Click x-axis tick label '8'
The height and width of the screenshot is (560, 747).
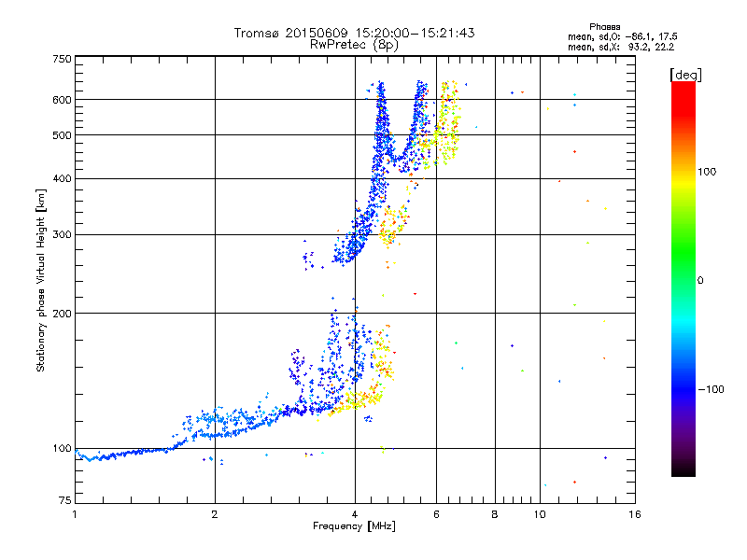[x=495, y=514]
